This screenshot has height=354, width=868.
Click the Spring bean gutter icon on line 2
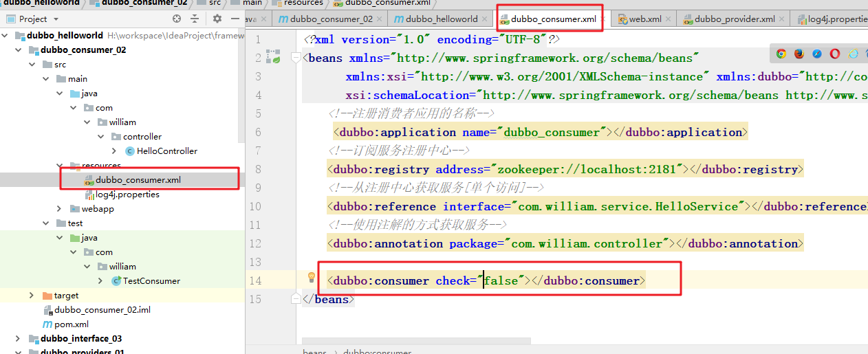point(274,58)
